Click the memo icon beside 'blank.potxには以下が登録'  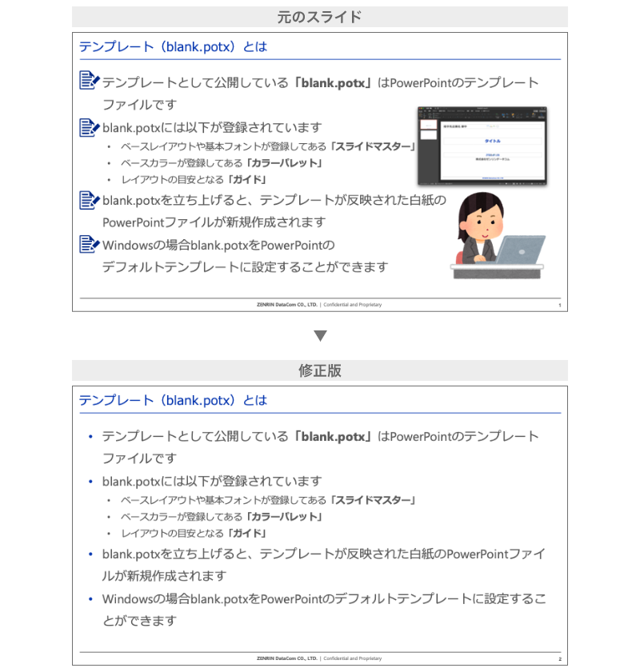(x=89, y=127)
